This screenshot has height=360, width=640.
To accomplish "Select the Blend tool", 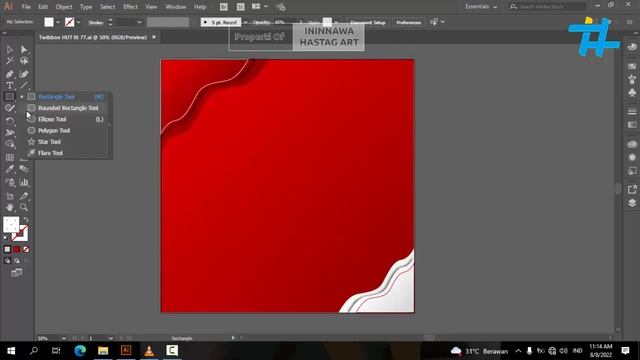I will pyautogui.click(x=24, y=169).
